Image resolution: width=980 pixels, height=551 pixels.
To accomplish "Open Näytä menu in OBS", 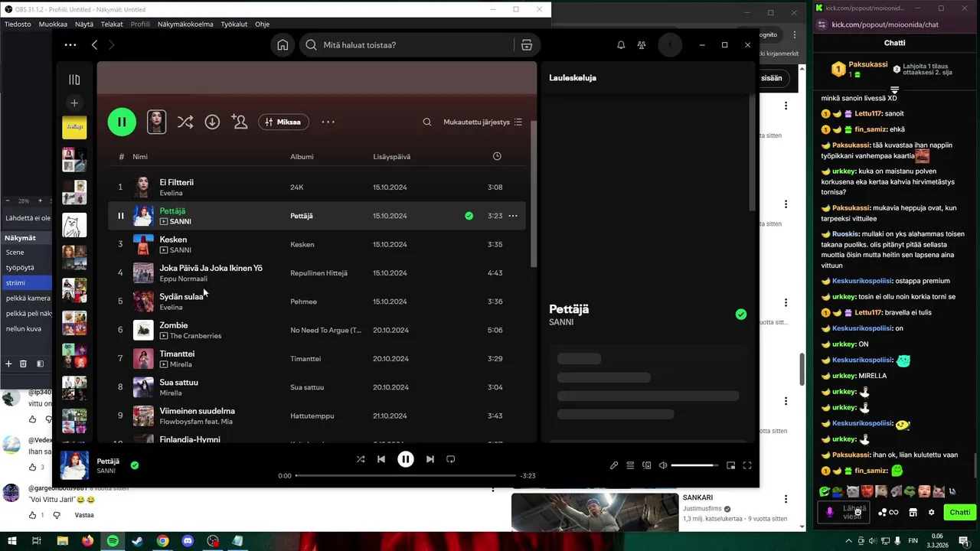I will point(84,24).
